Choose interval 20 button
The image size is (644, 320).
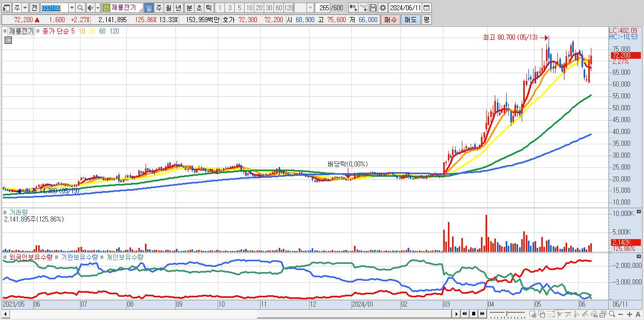[x=259, y=8]
